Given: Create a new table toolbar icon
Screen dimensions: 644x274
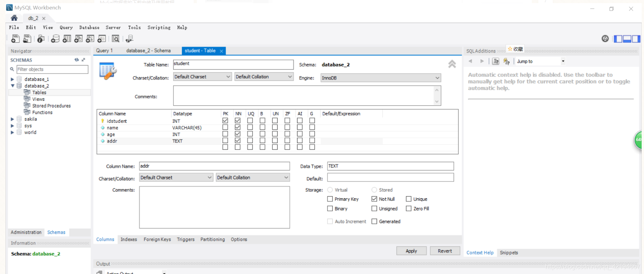Looking at the screenshot, I should pyautogui.click(x=67, y=39).
